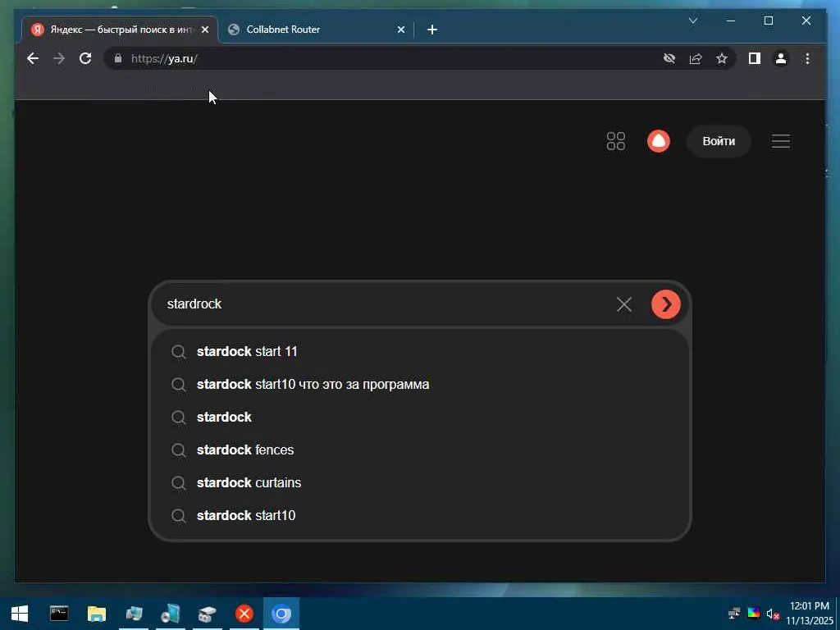Open Yandex services grid icon

(x=616, y=141)
